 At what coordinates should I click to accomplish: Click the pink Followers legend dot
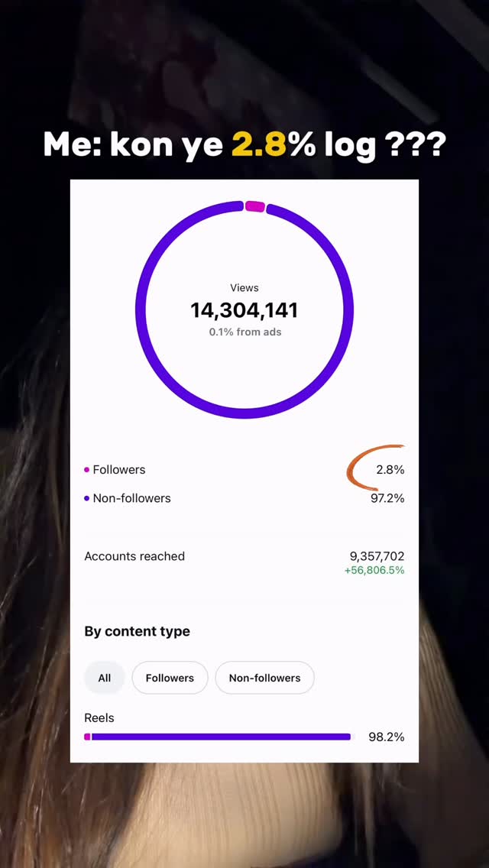click(x=86, y=469)
